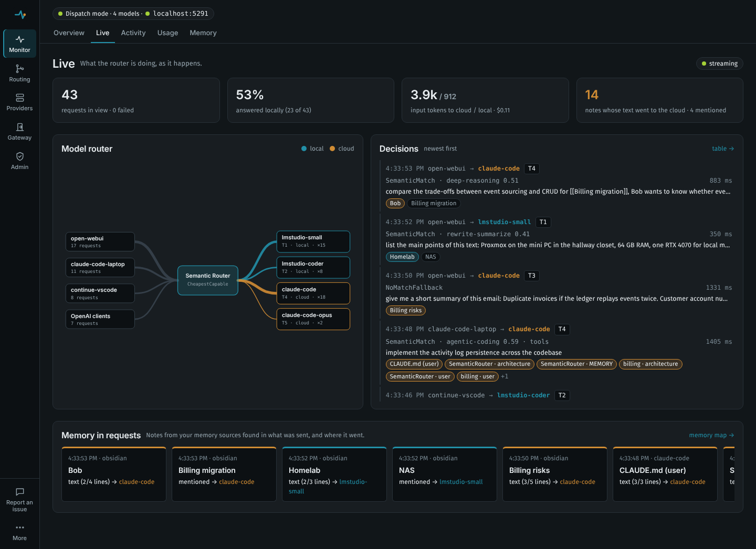Screen dimensions: 756x549
Task: Click the cloud legend dot
Action: (x=332, y=149)
